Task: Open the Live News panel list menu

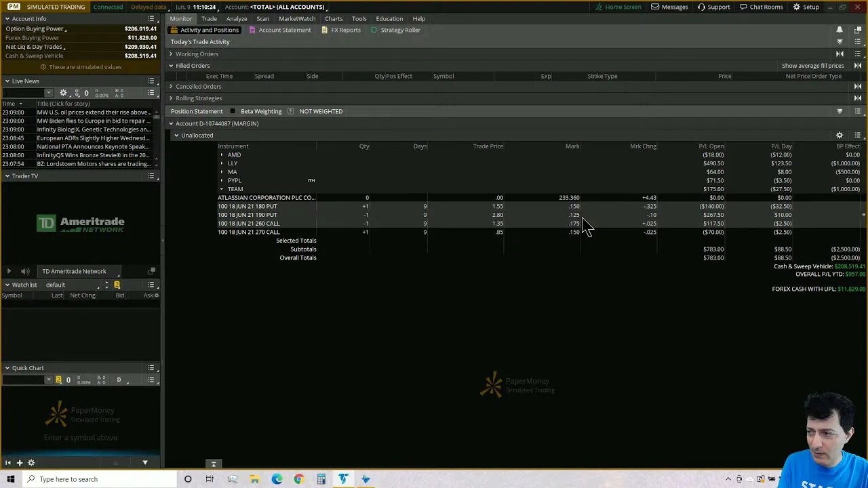Action: click(x=151, y=81)
